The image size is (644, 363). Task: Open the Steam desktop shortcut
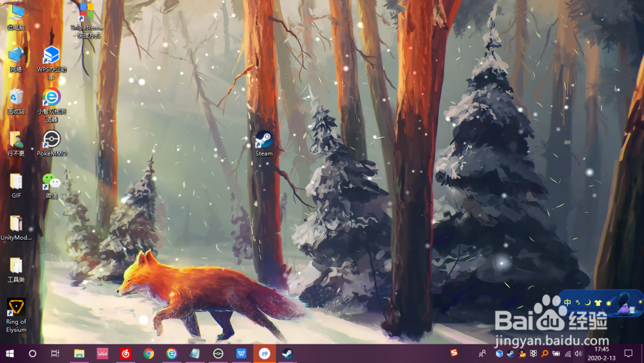click(x=263, y=144)
